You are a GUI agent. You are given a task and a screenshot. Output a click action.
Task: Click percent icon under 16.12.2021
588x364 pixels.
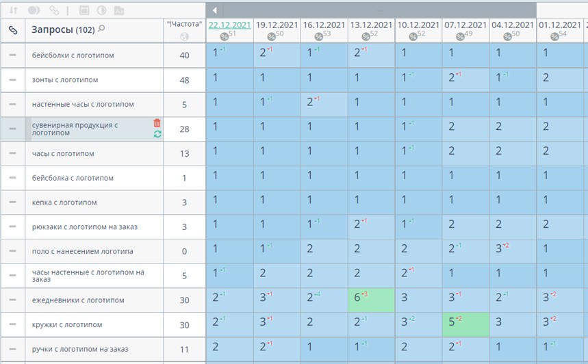318,36
